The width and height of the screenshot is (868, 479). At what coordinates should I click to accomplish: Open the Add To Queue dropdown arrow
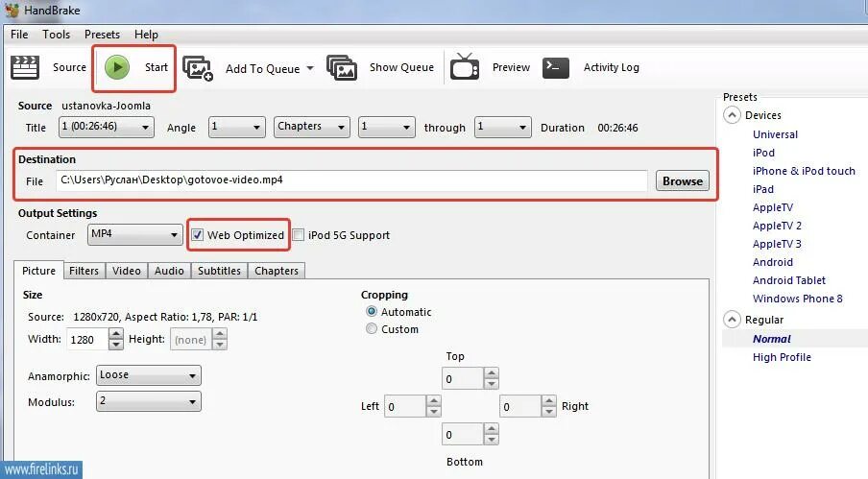pyautogui.click(x=310, y=68)
